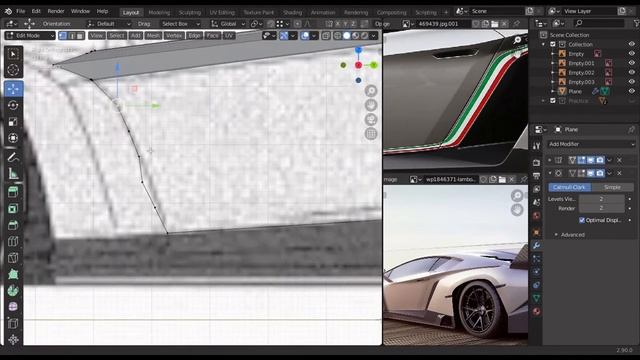Open the File menu
Image resolution: width=640 pixels, height=360 pixels.
[20, 11]
